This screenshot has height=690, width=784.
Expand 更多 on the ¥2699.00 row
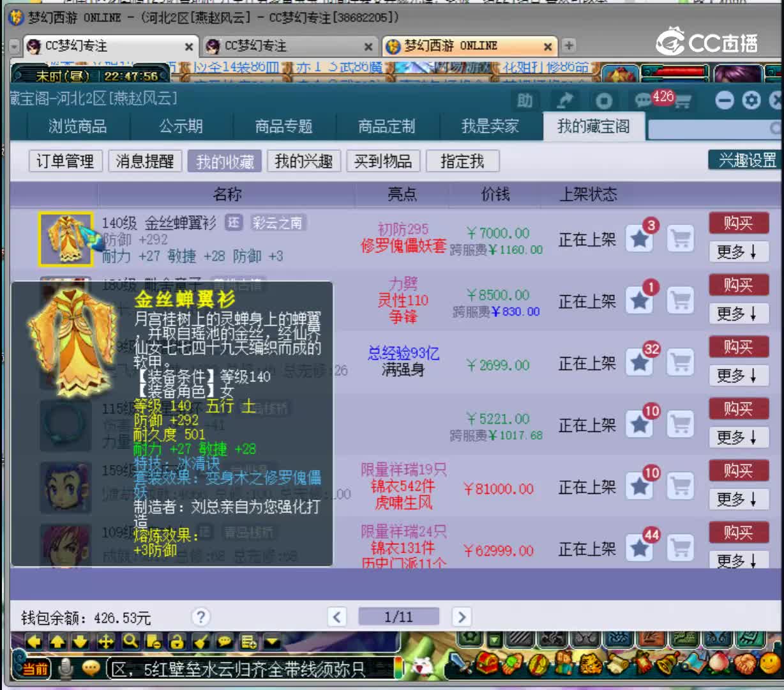738,376
